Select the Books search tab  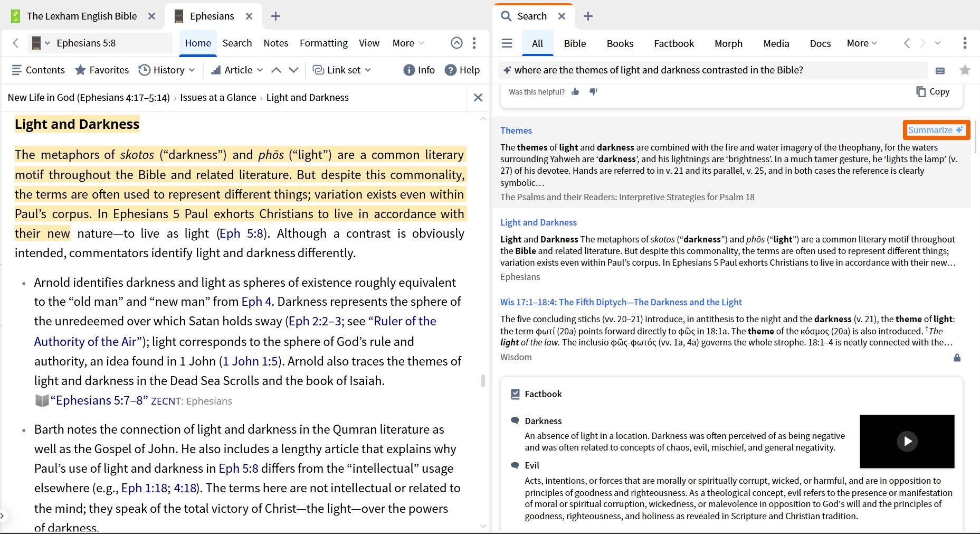(x=620, y=44)
